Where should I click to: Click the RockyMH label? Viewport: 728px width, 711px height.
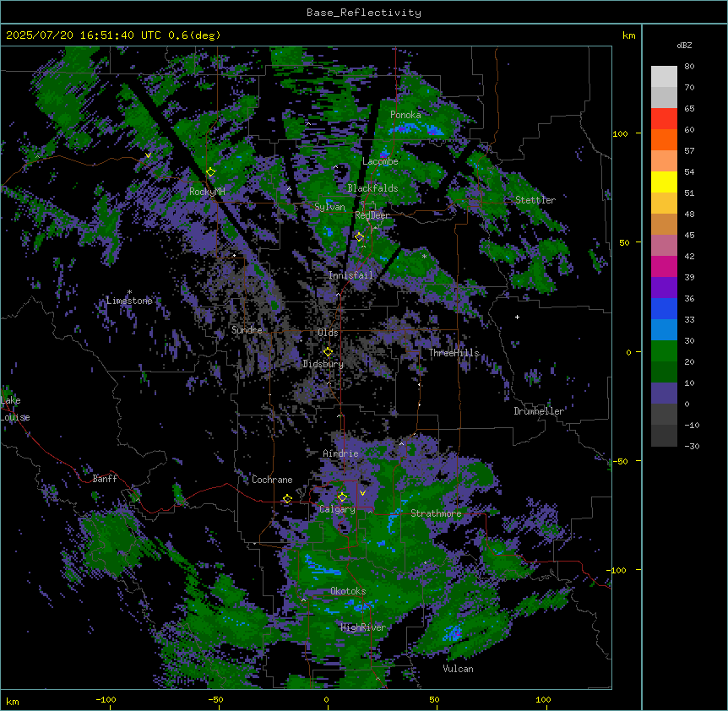207,192
